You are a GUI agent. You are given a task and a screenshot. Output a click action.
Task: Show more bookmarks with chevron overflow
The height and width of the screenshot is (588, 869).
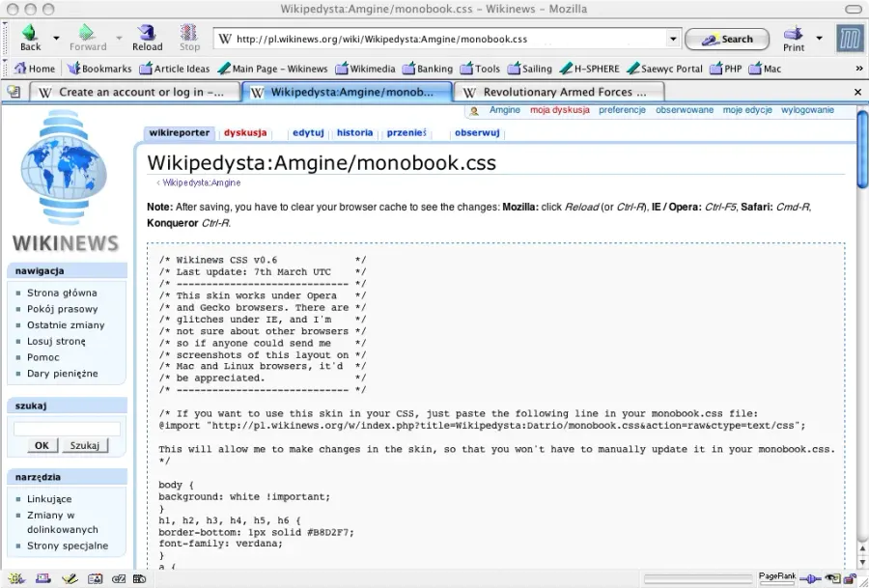[859, 69]
